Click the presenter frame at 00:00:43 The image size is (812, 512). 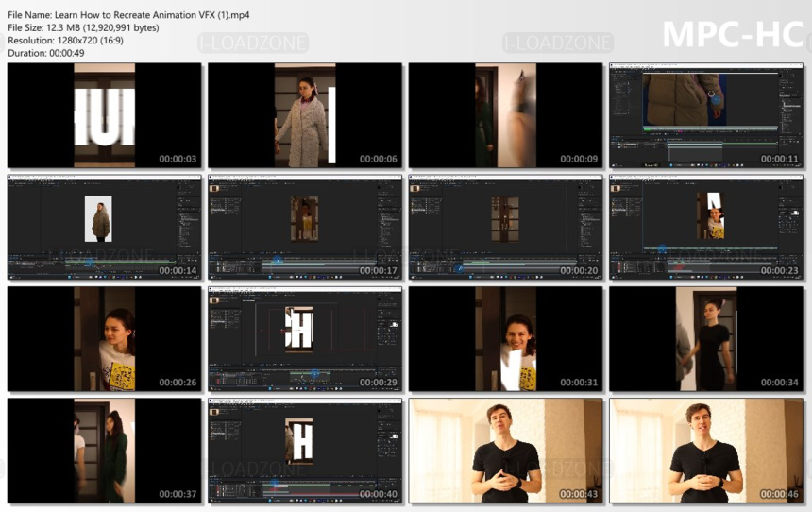(505, 451)
